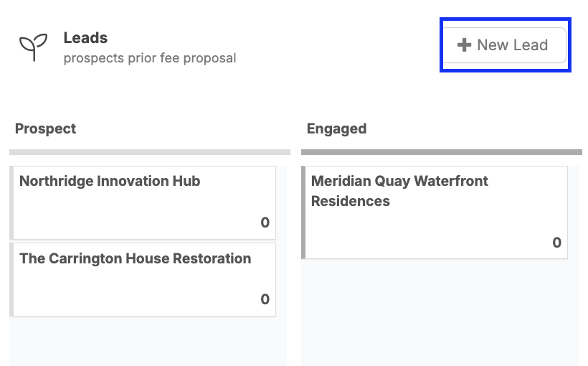Open Meridian Quay Waterfront Residences card
The width and height of the screenshot is (588, 366).
tap(435, 212)
